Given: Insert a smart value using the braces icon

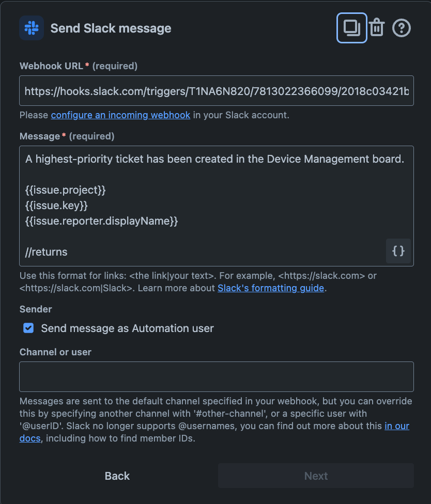Looking at the screenshot, I should tap(398, 251).
